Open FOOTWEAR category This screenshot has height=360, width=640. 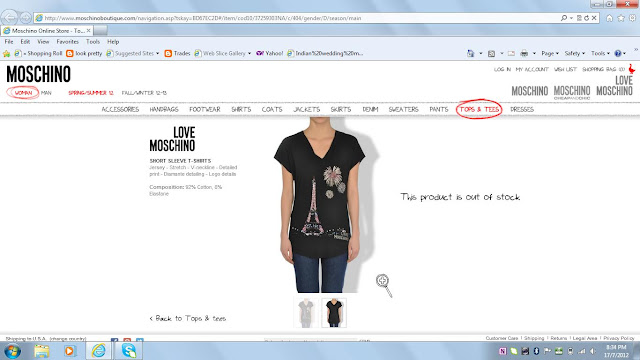coord(205,109)
